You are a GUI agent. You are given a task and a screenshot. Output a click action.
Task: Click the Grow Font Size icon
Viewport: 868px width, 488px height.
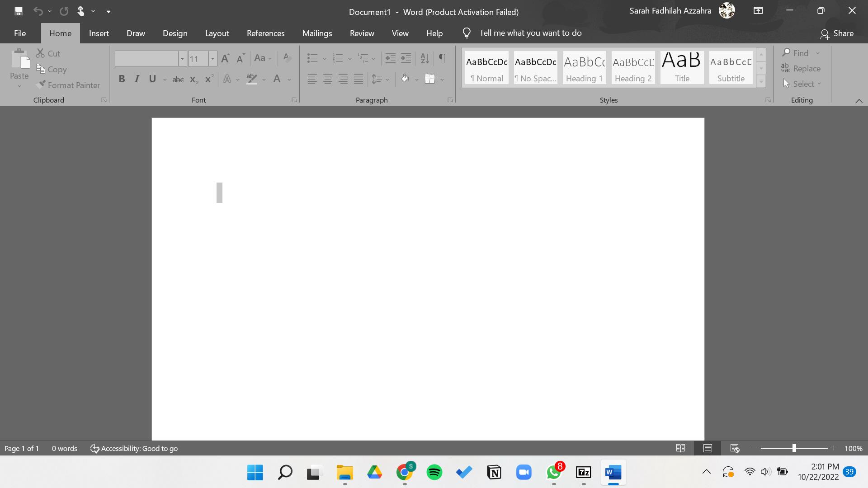(x=225, y=58)
